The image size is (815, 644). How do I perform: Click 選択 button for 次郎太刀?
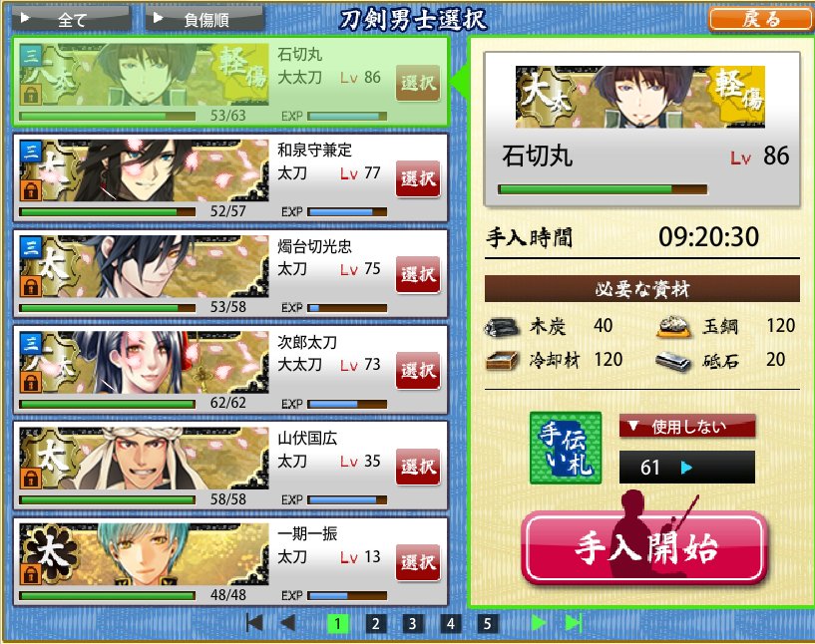418,370
